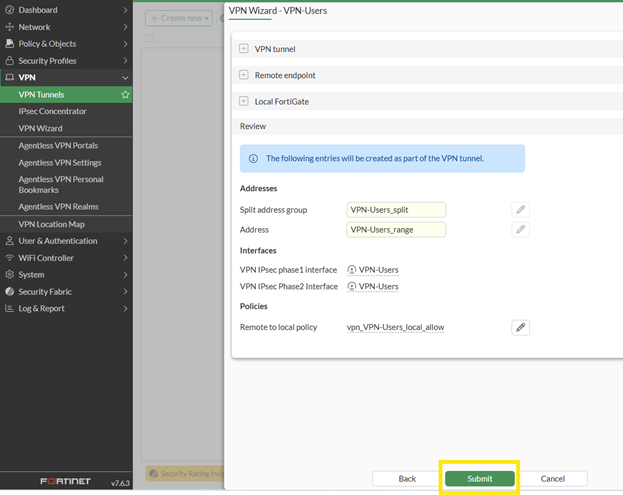Edit the Split address group pencil icon

[520, 210]
